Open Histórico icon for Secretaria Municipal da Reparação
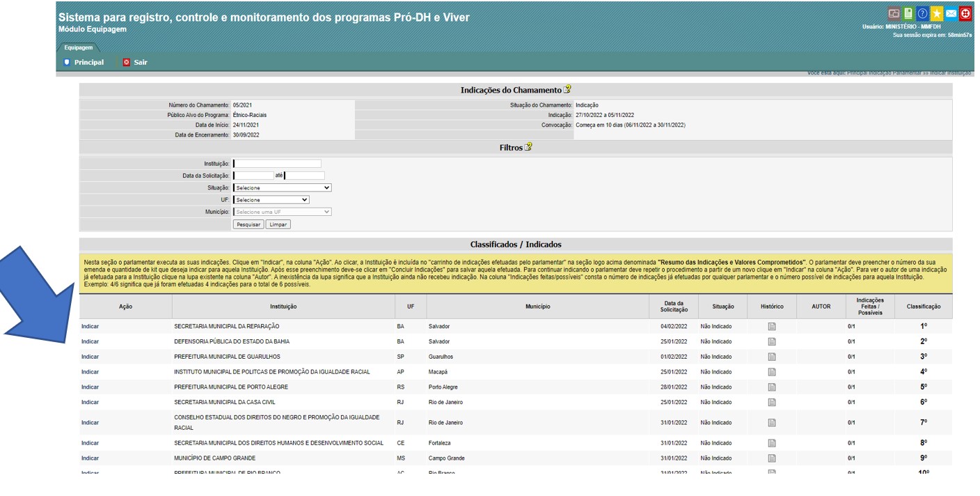This screenshot has width=980, height=496. 771,327
